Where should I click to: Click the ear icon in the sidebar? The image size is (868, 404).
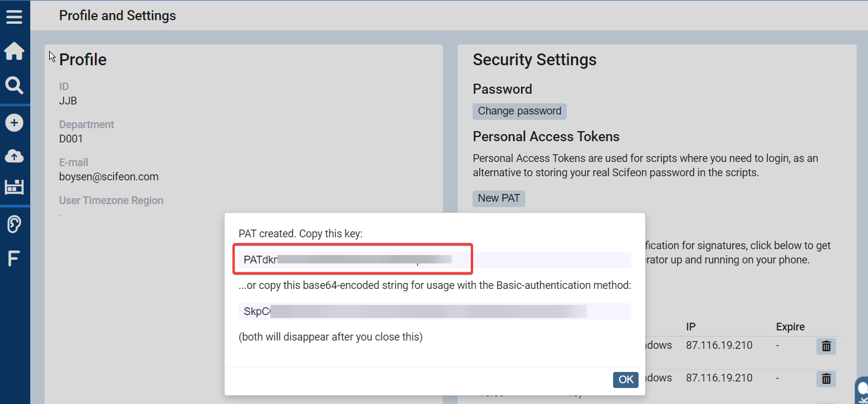click(x=14, y=224)
